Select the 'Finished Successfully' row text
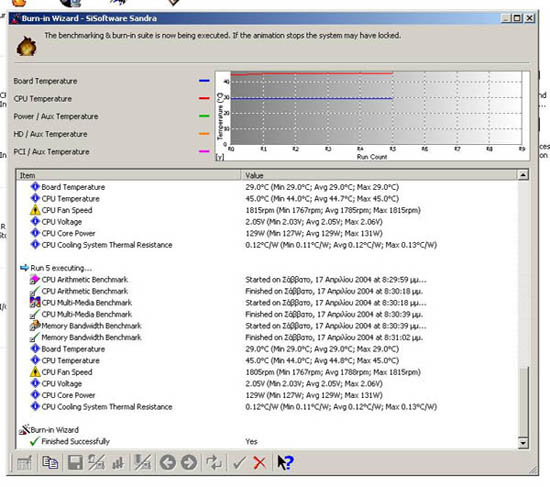 75,441
